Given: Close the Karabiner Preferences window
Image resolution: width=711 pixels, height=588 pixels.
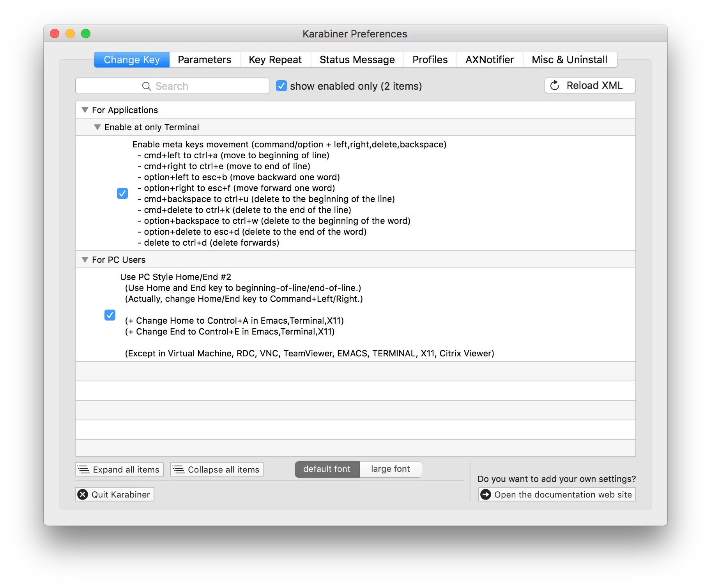Looking at the screenshot, I should (55, 34).
